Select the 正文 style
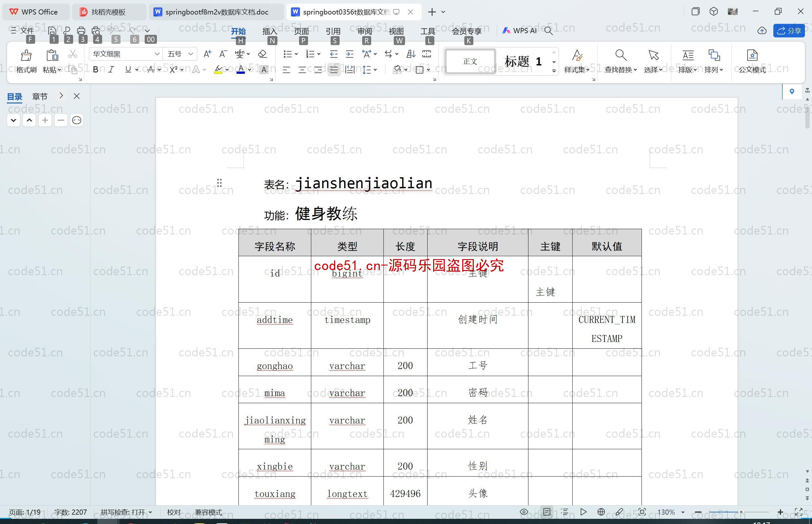The image size is (812, 524). [x=470, y=61]
